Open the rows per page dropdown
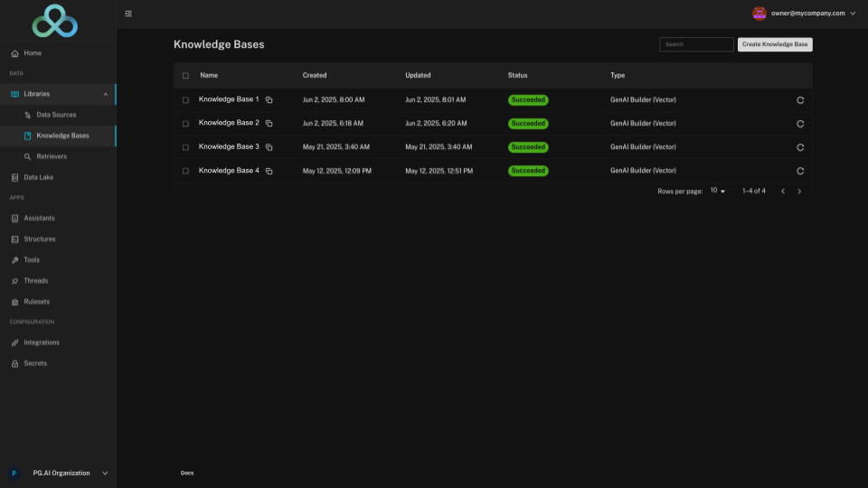 point(718,192)
